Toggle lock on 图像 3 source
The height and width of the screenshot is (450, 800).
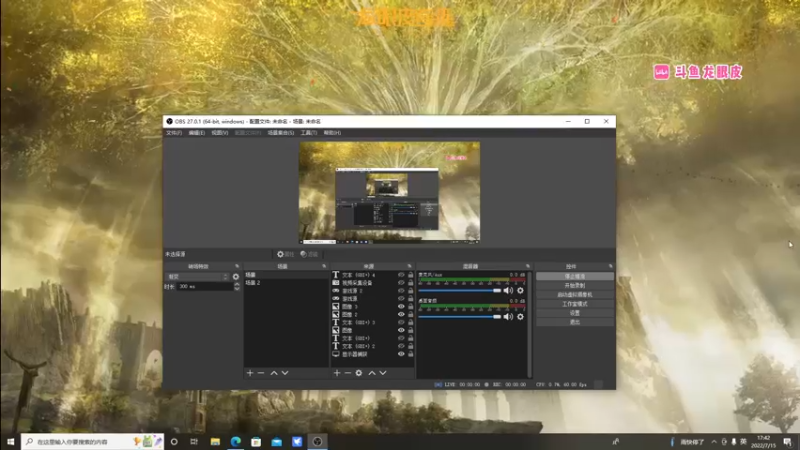410,307
